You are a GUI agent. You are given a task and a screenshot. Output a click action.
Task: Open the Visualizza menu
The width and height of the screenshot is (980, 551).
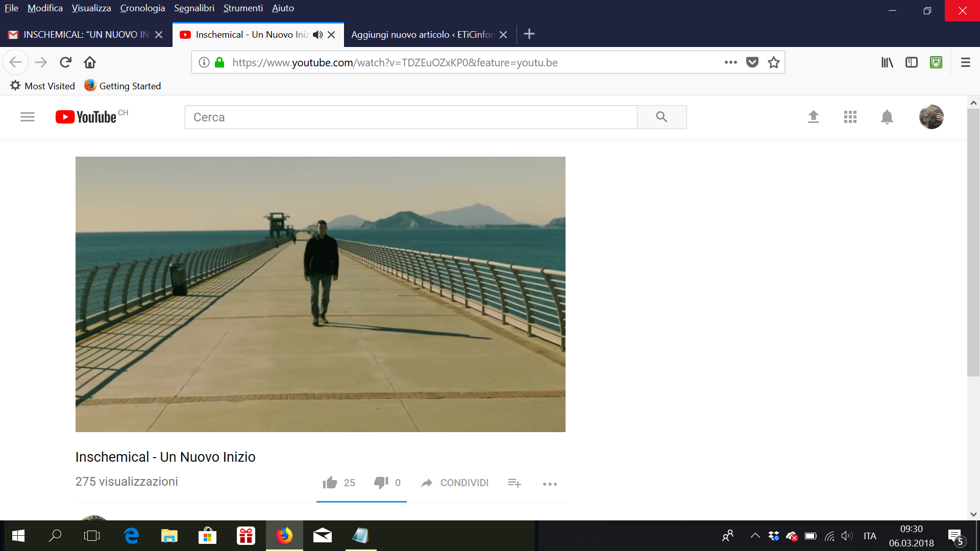(91, 8)
